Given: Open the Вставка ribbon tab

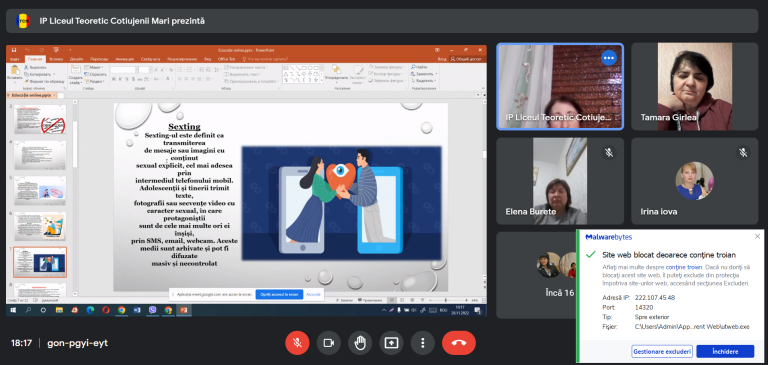Looking at the screenshot, I should tap(56, 59).
